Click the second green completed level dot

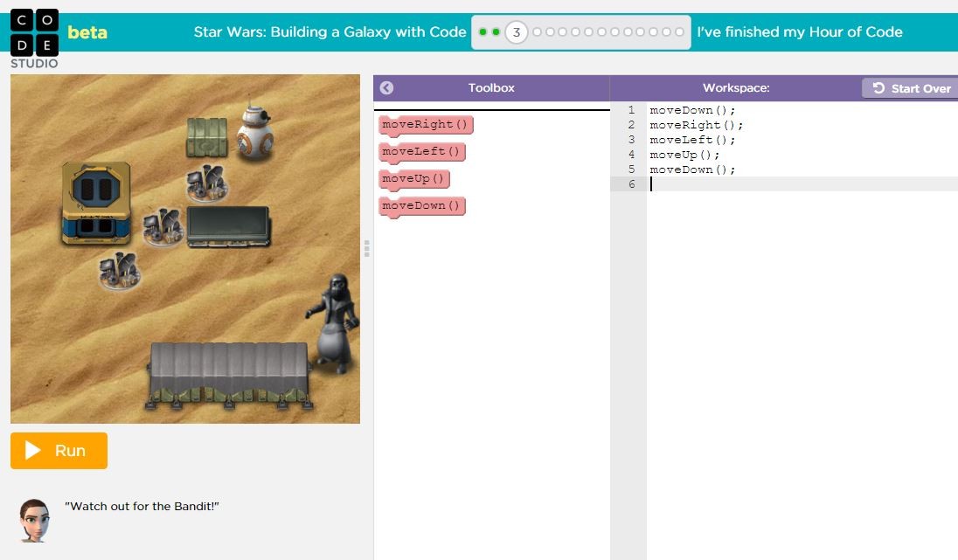click(x=496, y=31)
